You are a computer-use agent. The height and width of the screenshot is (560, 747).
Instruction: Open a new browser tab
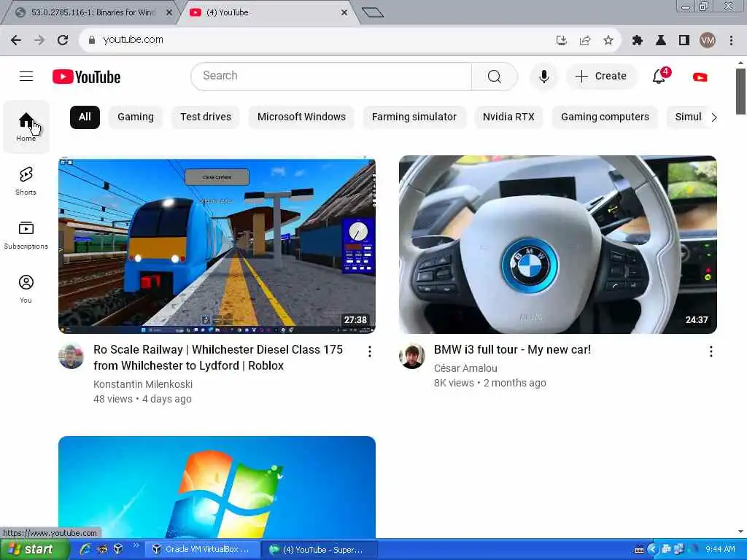tap(373, 13)
